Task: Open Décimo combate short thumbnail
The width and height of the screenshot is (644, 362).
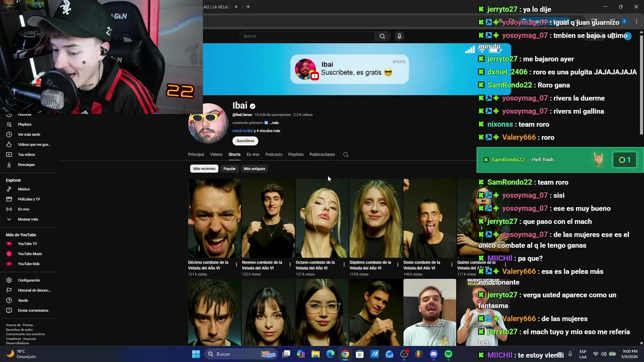Action: (214, 218)
